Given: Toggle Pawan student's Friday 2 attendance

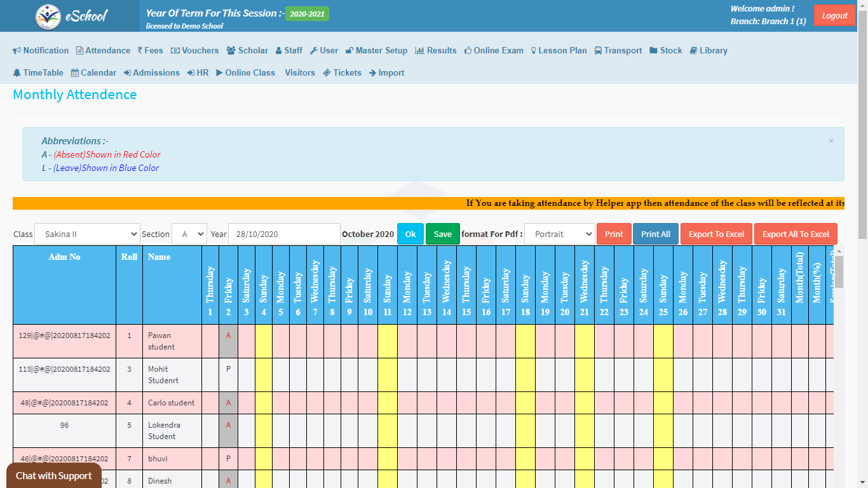Looking at the screenshot, I should [x=228, y=335].
